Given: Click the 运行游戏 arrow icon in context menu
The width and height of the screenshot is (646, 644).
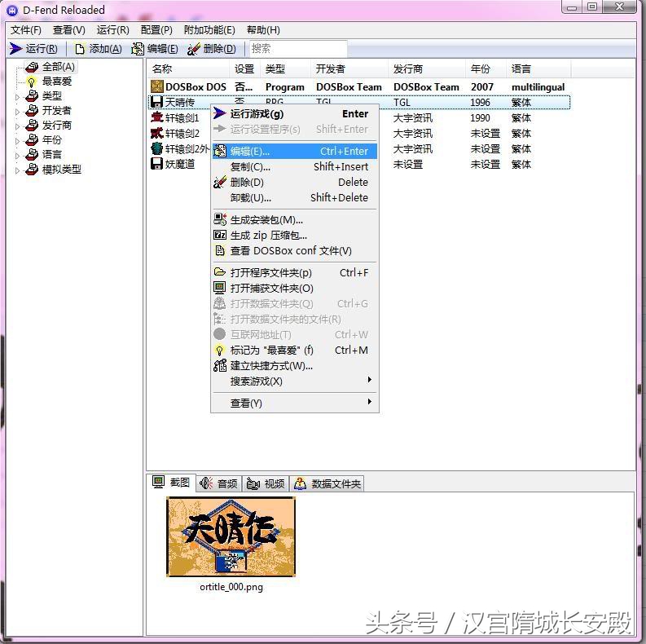Looking at the screenshot, I should 220,113.
